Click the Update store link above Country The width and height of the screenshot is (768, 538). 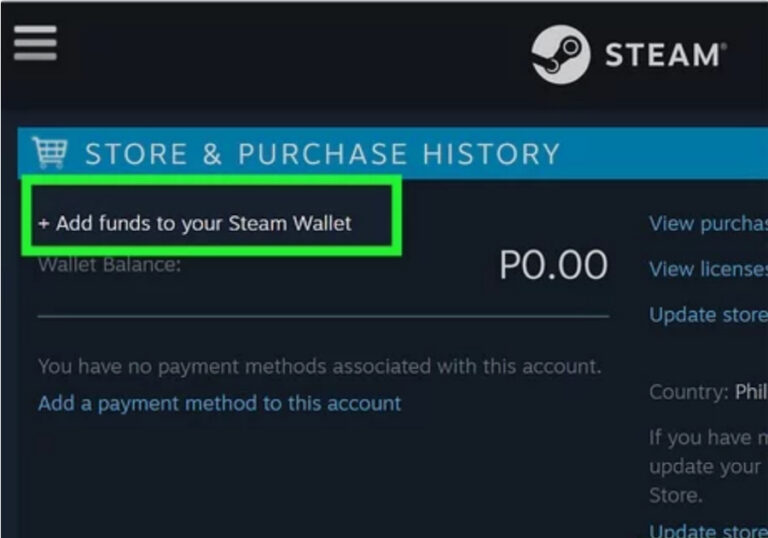point(707,314)
